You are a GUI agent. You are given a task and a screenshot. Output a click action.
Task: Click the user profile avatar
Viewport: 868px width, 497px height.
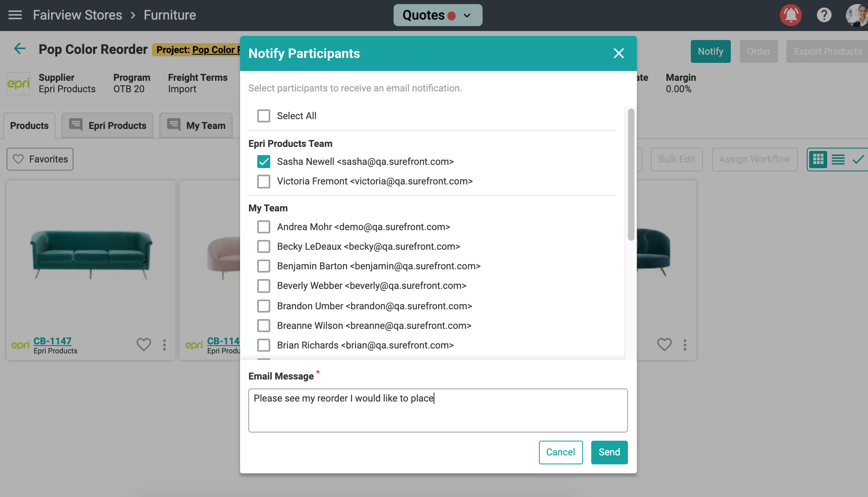click(857, 15)
